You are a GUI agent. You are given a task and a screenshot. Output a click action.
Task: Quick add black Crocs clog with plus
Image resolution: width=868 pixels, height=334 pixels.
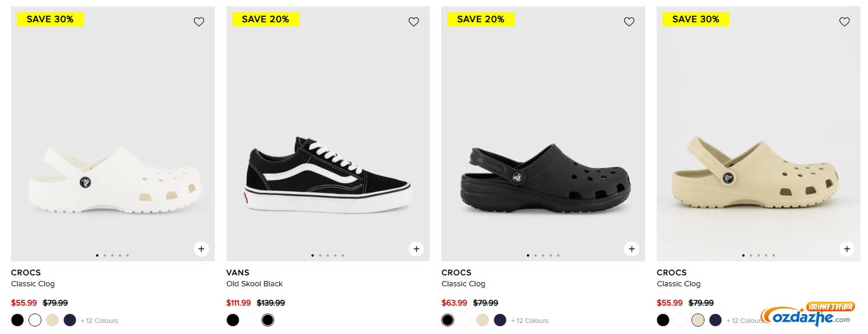click(632, 249)
